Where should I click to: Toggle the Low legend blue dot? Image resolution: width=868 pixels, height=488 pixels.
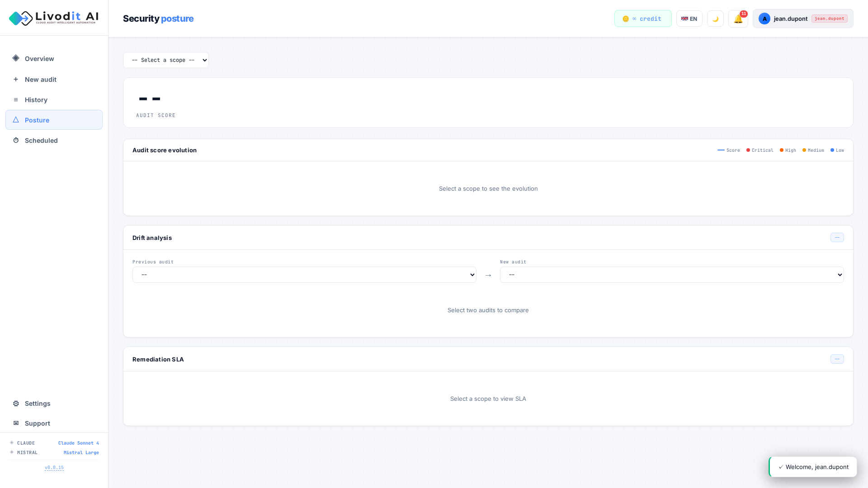[837, 150]
